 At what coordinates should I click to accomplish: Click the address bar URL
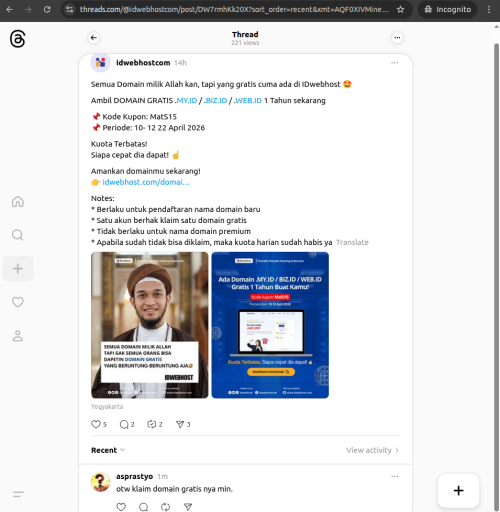[x=234, y=9]
